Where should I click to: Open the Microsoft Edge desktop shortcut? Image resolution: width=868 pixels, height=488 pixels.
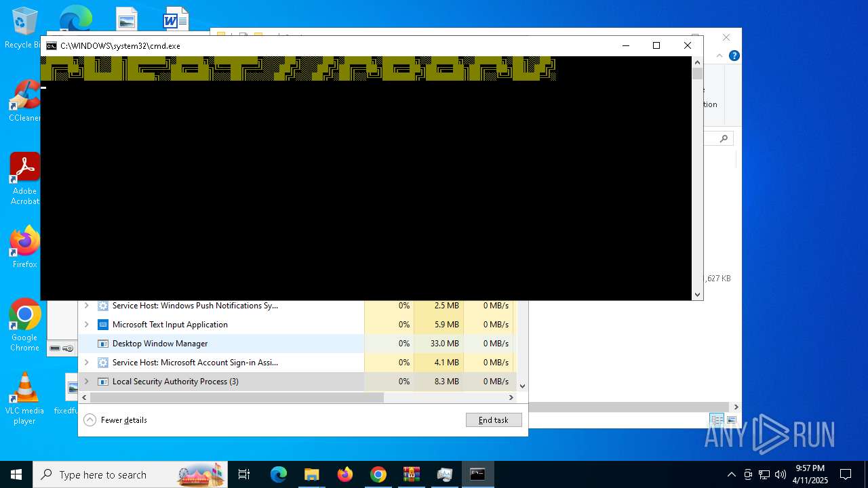(x=75, y=19)
